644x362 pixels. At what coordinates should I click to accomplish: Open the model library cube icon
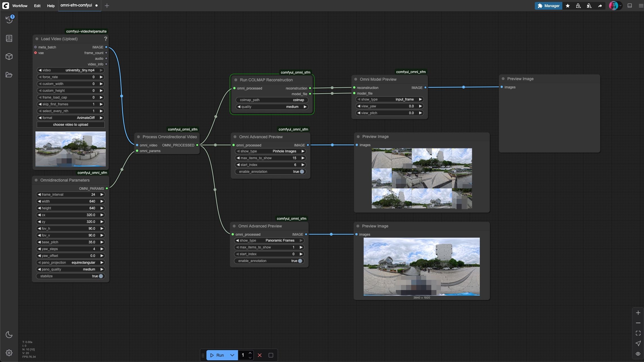[9, 56]
